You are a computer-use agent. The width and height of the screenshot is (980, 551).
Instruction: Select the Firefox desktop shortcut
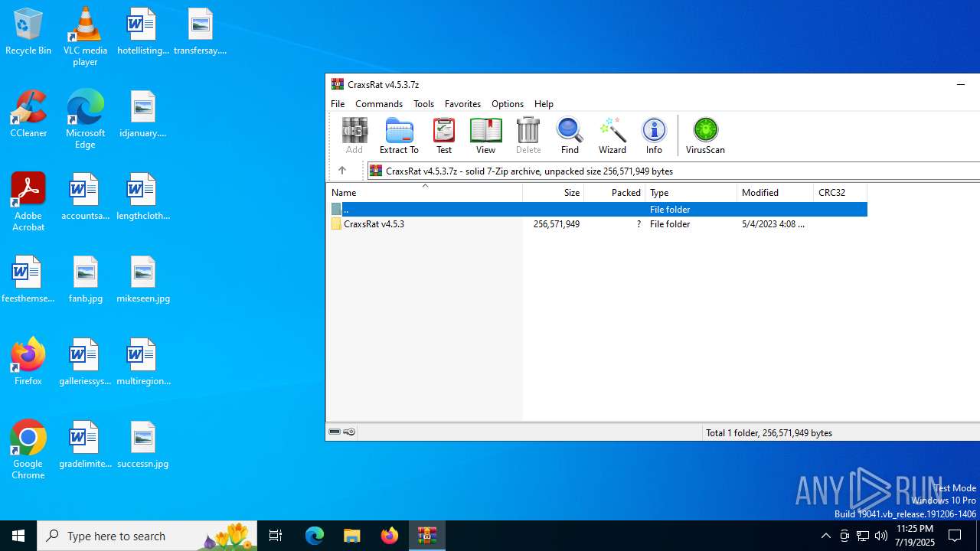[28, 362]
